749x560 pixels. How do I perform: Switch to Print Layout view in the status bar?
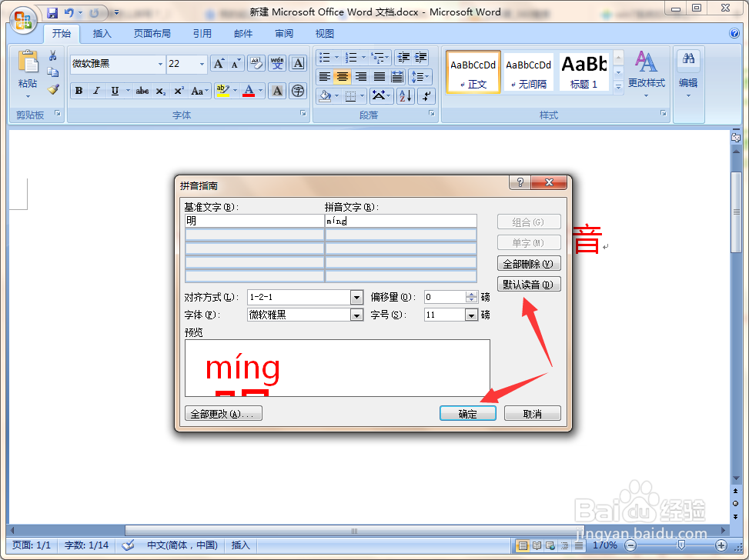pos(523,545)
